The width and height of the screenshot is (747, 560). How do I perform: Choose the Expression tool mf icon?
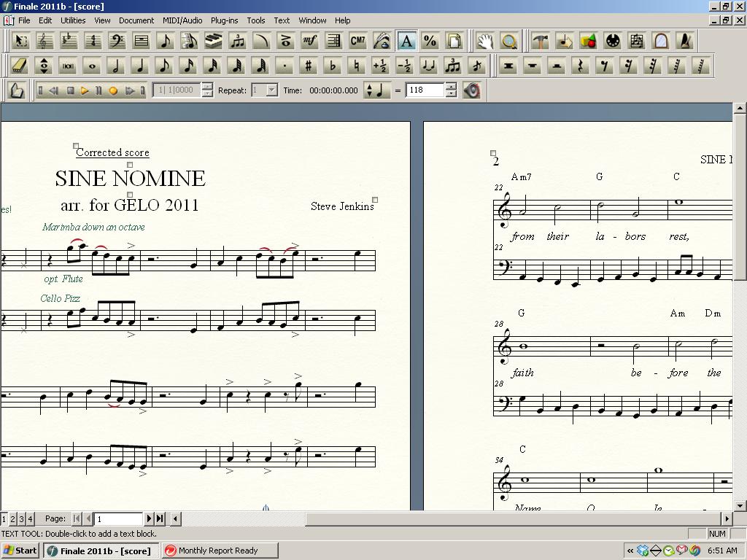309,41
